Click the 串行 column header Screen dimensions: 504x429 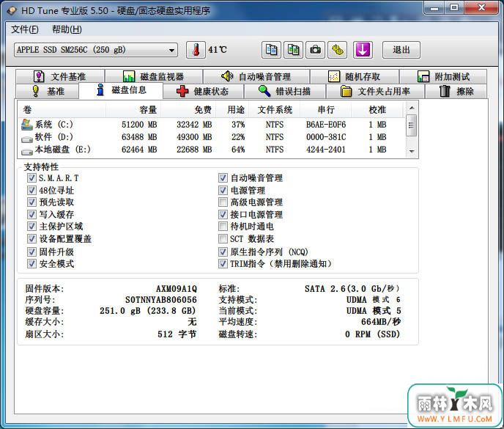[326, 110]
